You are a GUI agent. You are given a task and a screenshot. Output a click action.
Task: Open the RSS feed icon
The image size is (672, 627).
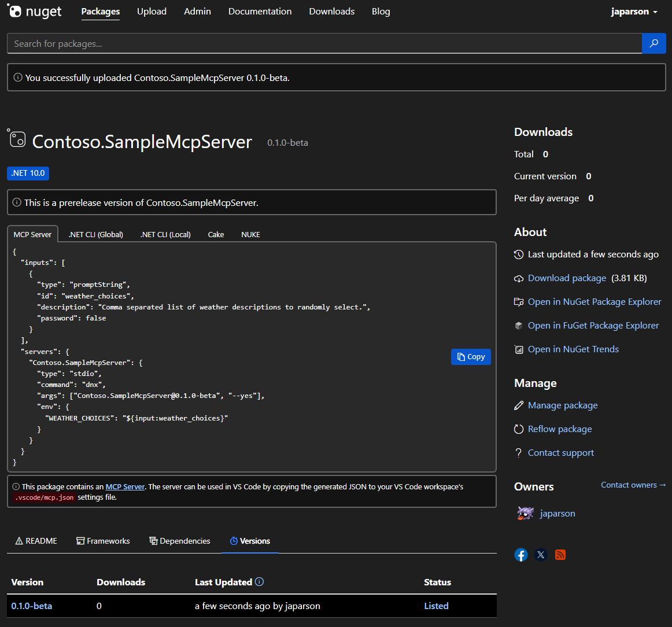560,554
